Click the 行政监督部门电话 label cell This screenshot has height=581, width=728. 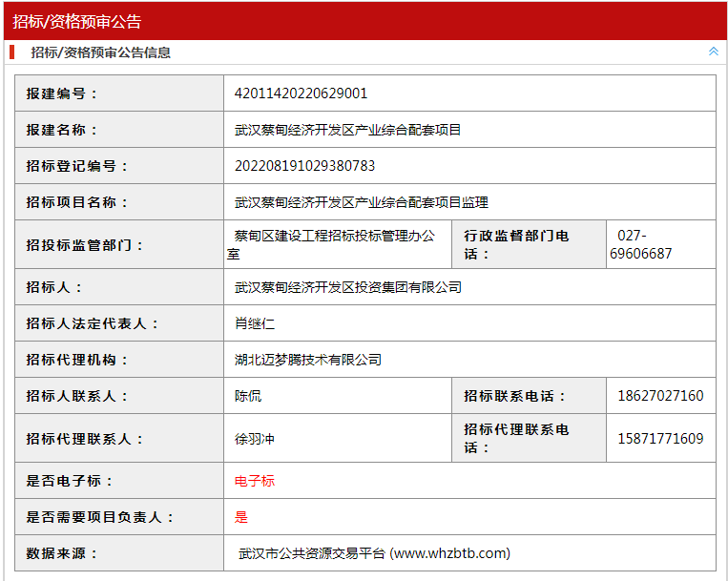(x=529, y=244)
